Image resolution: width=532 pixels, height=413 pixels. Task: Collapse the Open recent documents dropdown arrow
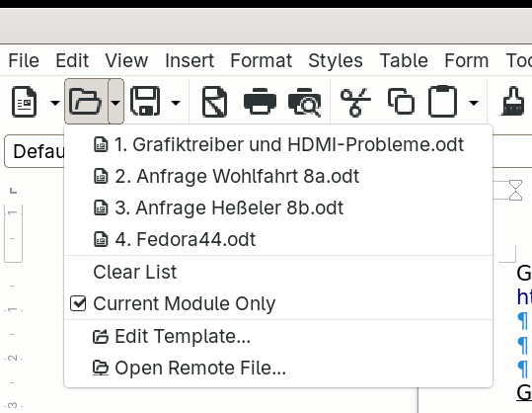click(115, 102)
